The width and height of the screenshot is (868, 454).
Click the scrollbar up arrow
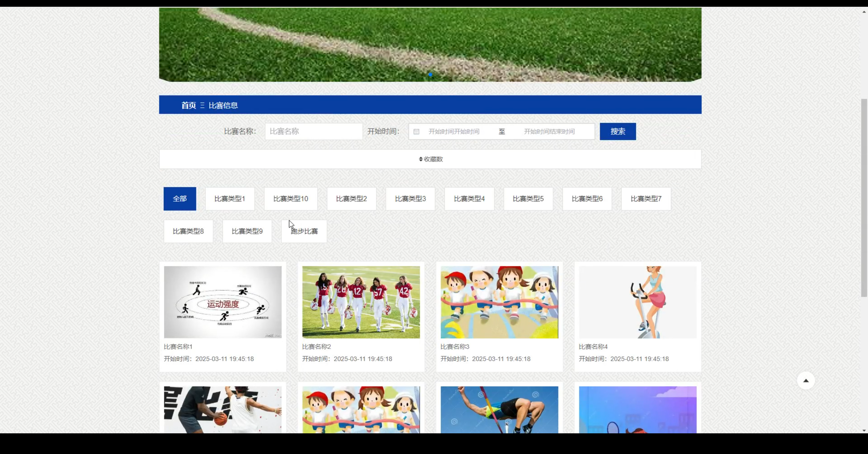864,12
